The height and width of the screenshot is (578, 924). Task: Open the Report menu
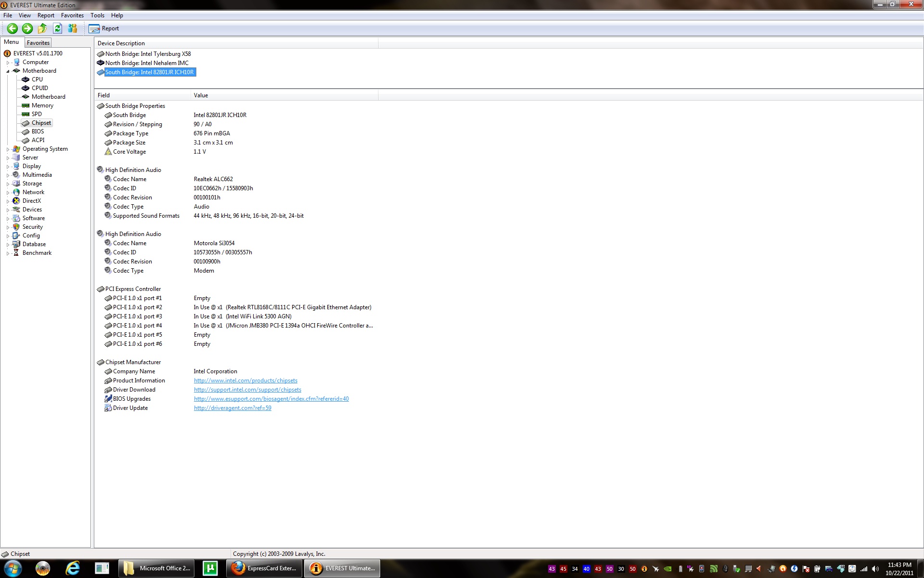click(x=46, y=15)
